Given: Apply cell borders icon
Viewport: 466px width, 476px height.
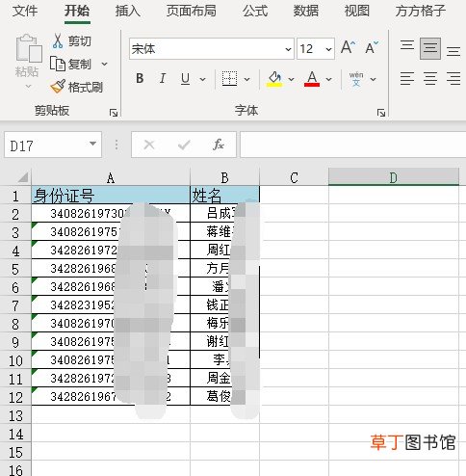Looking at the screenshot, I should click(x=229, y=78).
